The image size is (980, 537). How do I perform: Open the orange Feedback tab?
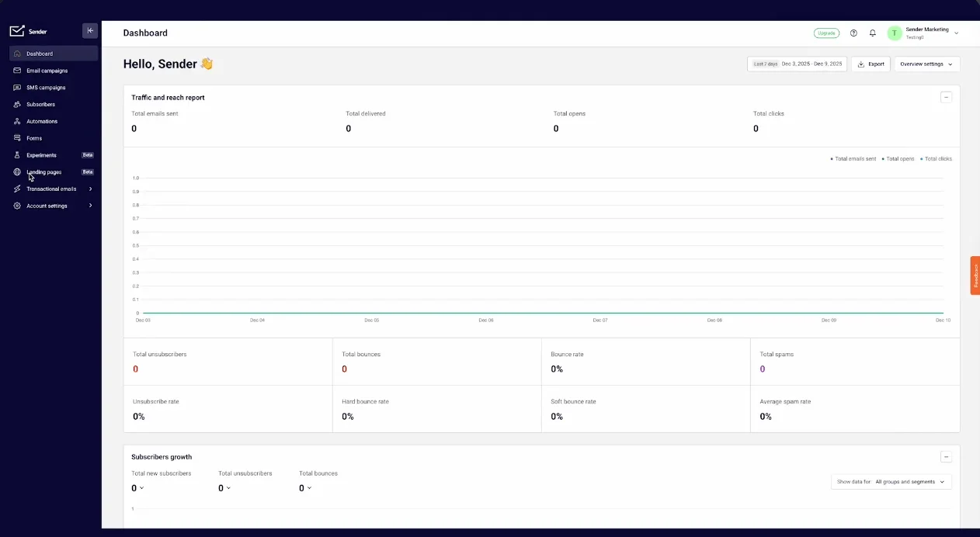(975, 275)
